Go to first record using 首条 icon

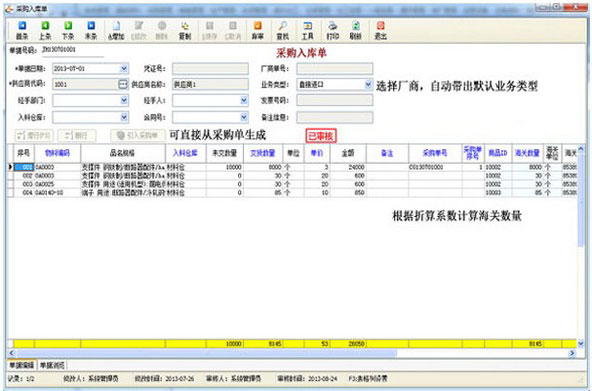pos(22,31)
